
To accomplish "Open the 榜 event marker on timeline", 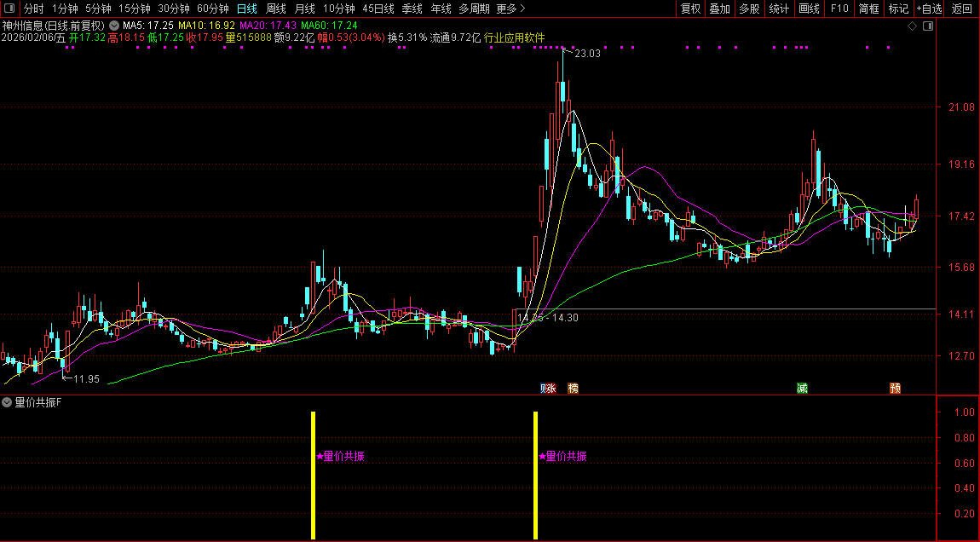I will 573,389.
